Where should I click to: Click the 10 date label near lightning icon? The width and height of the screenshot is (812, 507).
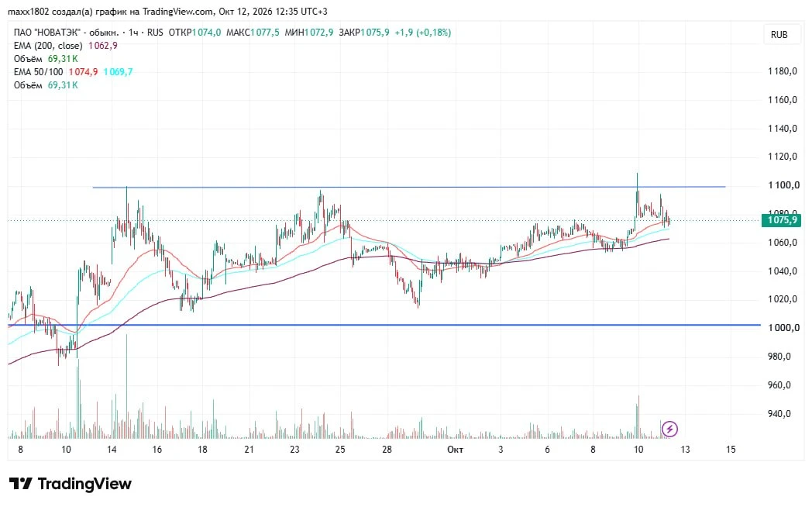638,450
